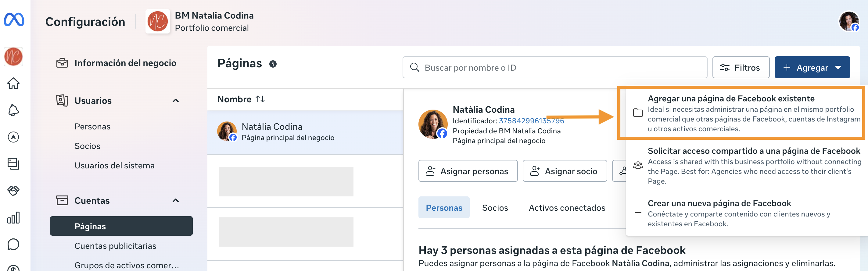Collapse the Usuarios section chevron

pyautogui.click(x=176, y=100)
